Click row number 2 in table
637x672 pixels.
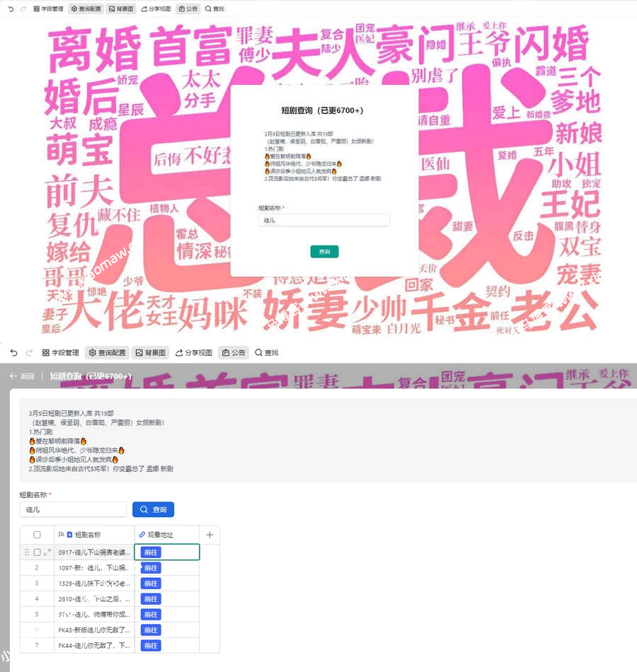(x=37, y=568)
